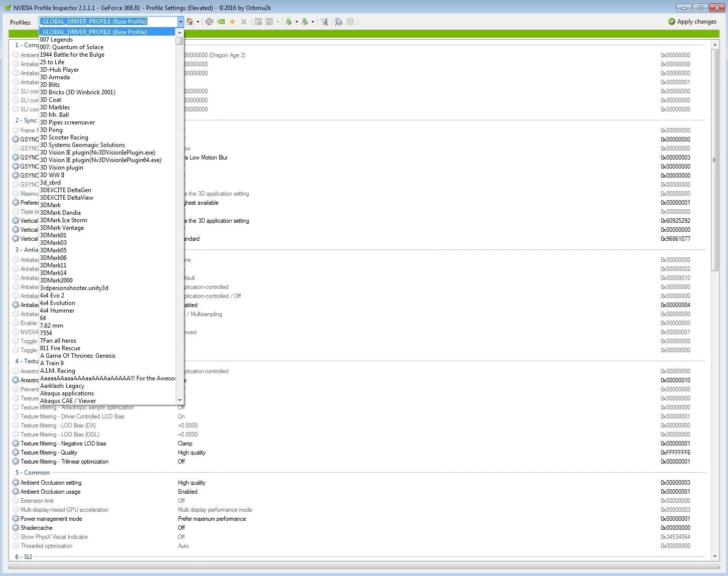Create a new profile (orange star icon)
The height and width of the screenshot is (576, 728).
(x=232, y=22)
